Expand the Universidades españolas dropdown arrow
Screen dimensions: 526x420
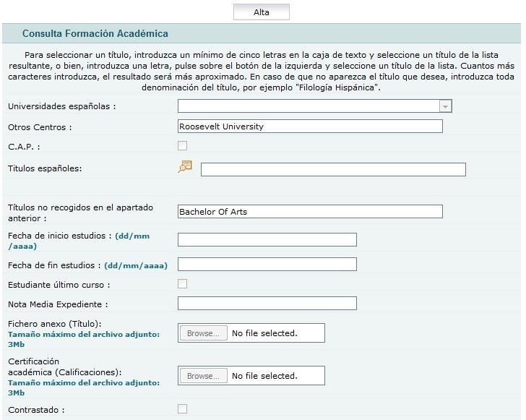[x=445, y=106]
